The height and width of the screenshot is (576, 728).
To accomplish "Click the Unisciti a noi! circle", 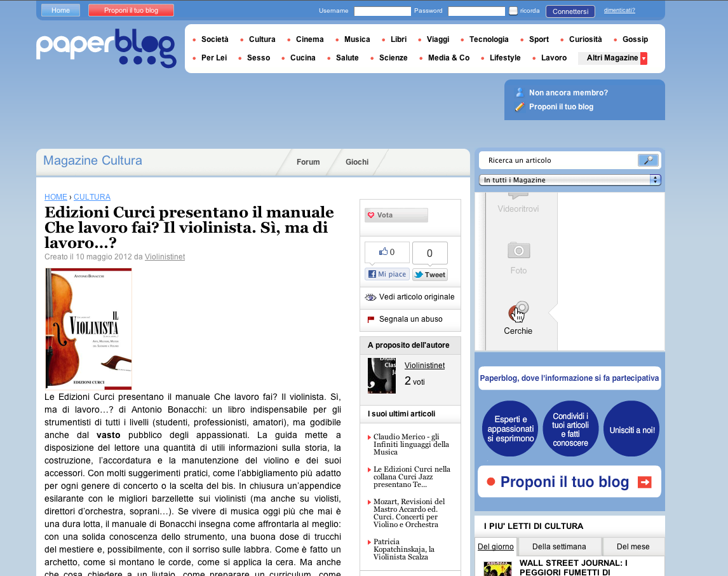I will pos(631,429).
